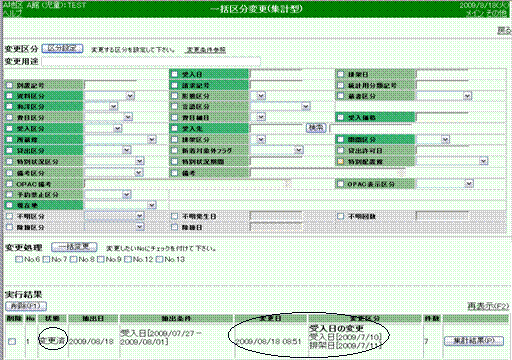Viewport: 512px width, 360px height.
Task: Click the 検索 button beside 受入先
Action: click(x=316, y=128)
